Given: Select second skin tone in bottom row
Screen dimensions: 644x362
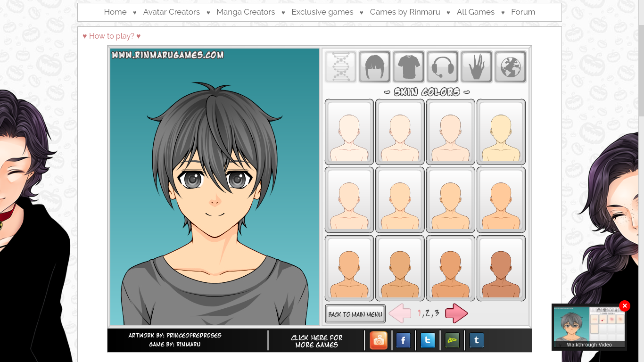Looking at the screenshot, I should (x=400, y=268).
